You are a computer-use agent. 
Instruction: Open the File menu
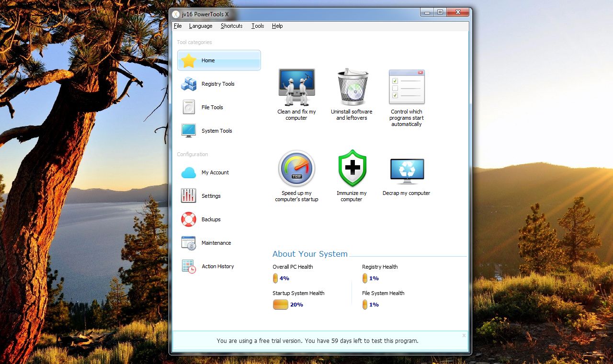click(178, 26)
